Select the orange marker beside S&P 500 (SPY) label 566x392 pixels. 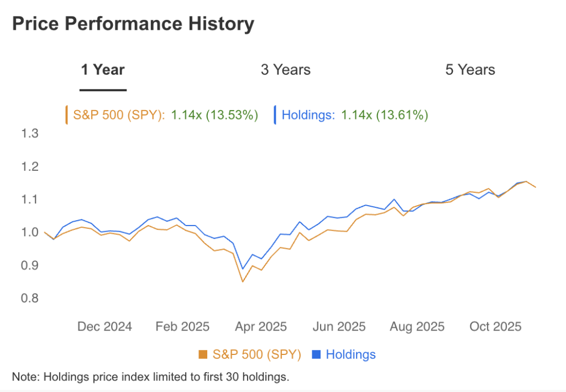pos(67,114)
